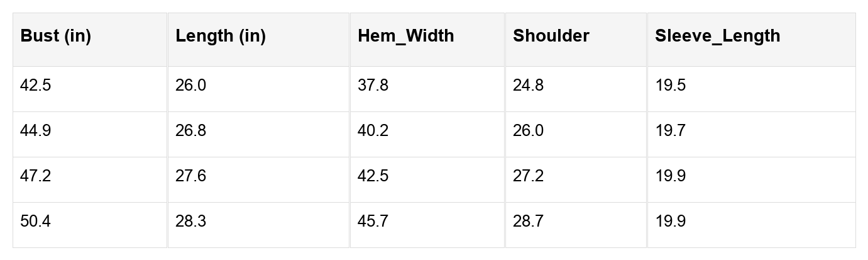Select hem width cell 40.2
Viewport: 868px width, 260px height.
(373, 131)
